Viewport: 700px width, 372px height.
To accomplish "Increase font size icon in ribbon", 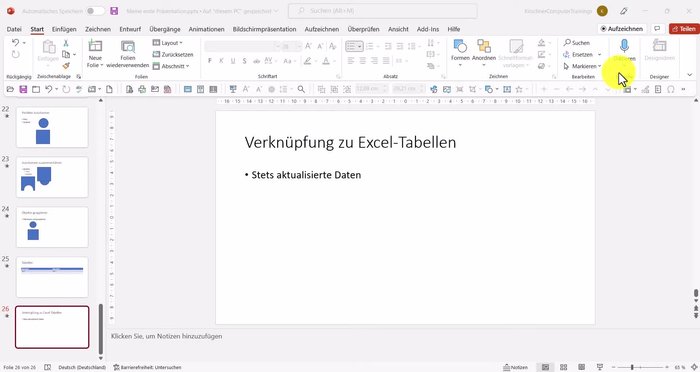I will coord(308,46).
